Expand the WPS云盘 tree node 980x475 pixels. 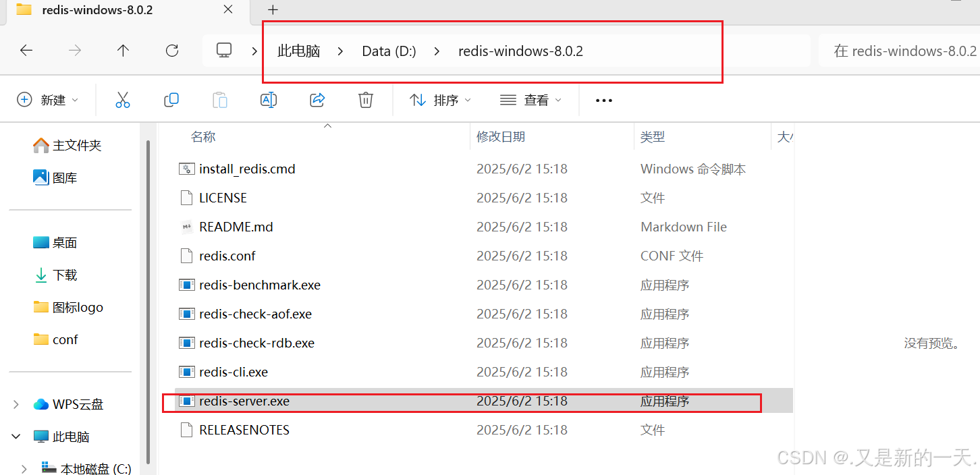pyautogui.click(x=16, y=404)
